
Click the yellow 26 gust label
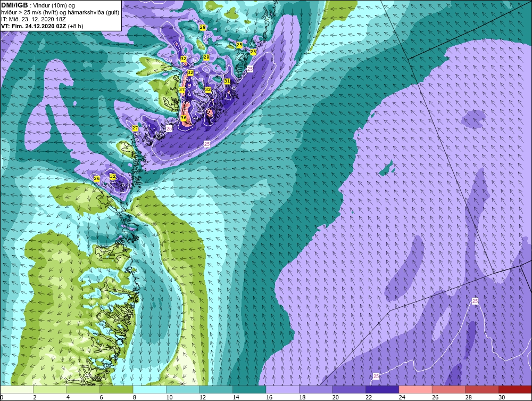97,178
